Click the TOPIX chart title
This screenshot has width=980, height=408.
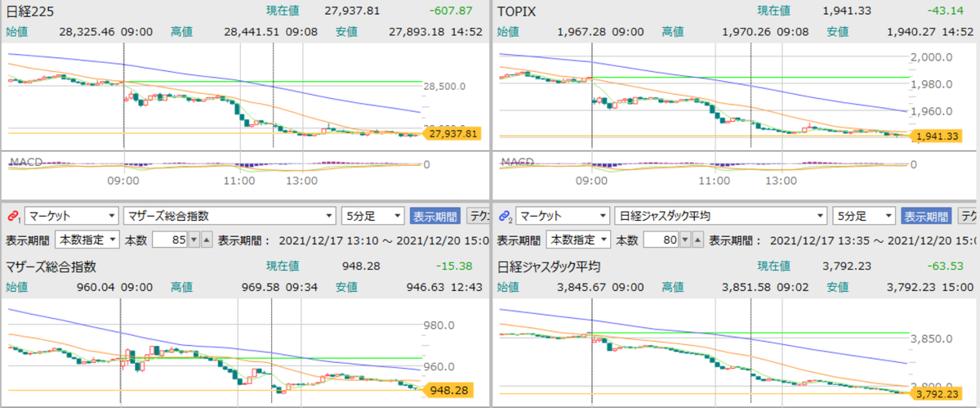pyautogui.click(x=515, y=11)
